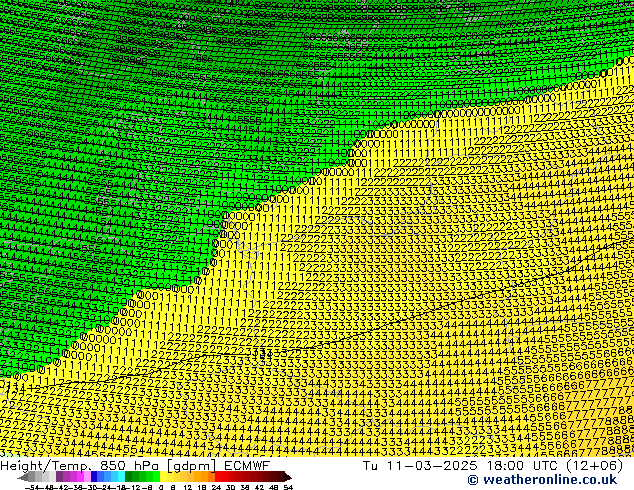Image resolution: width=634 pixels, height=490 pixels.
Task: Click the 54 value at legend's right end
Action: click(288, 487)
